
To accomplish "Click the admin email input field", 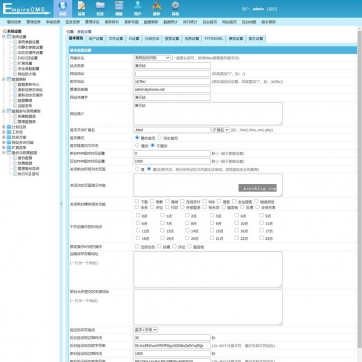I will point(172,89).
